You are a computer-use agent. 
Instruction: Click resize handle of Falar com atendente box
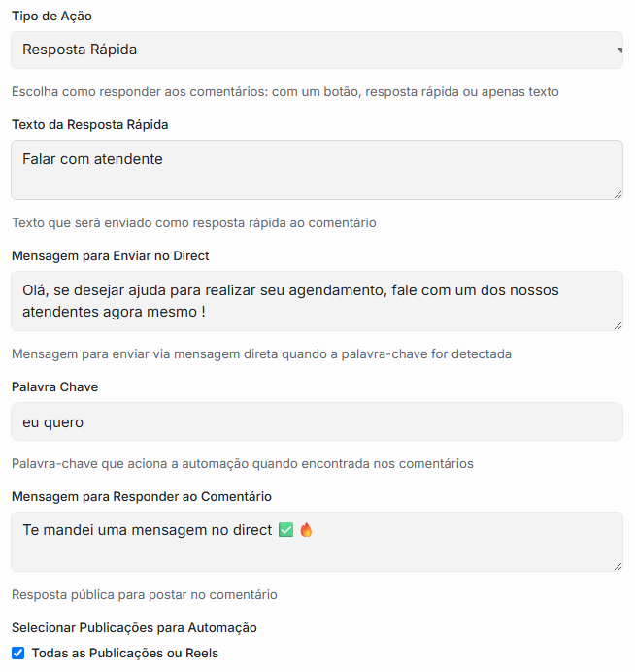tap(618, 194)
